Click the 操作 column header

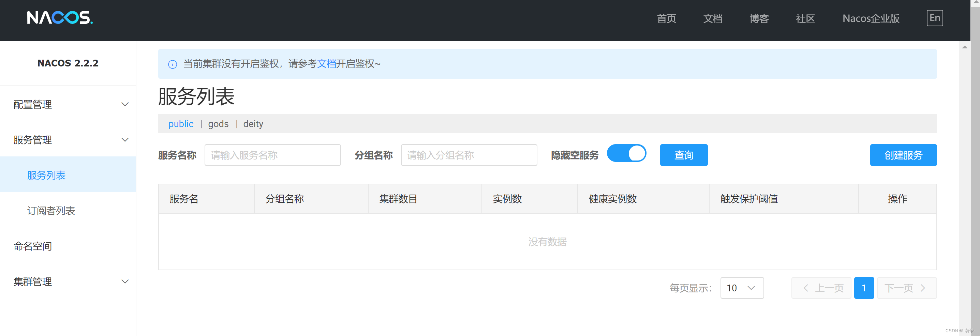pyautogui.click(x=897, y=198)
